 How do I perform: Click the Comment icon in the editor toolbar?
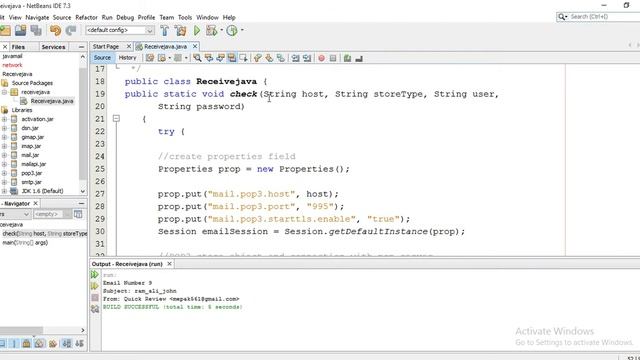click(347, 58)
